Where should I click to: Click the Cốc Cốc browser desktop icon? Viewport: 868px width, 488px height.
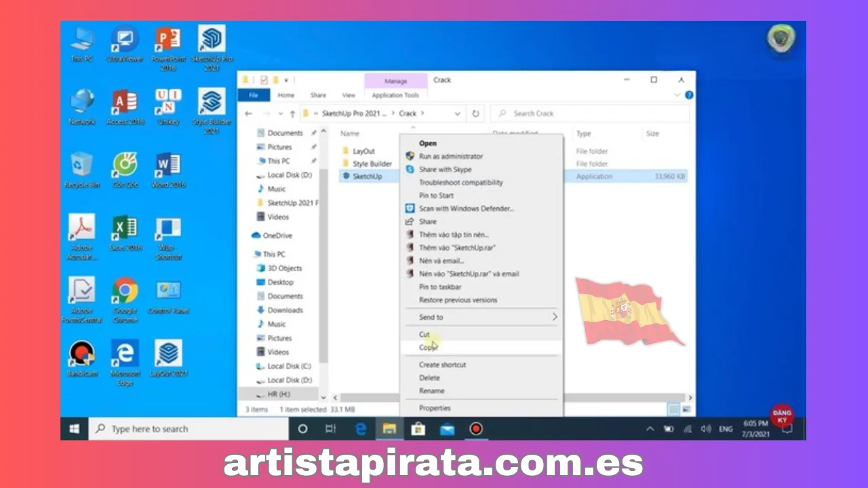pyautogui.click(x=125, y=169)
